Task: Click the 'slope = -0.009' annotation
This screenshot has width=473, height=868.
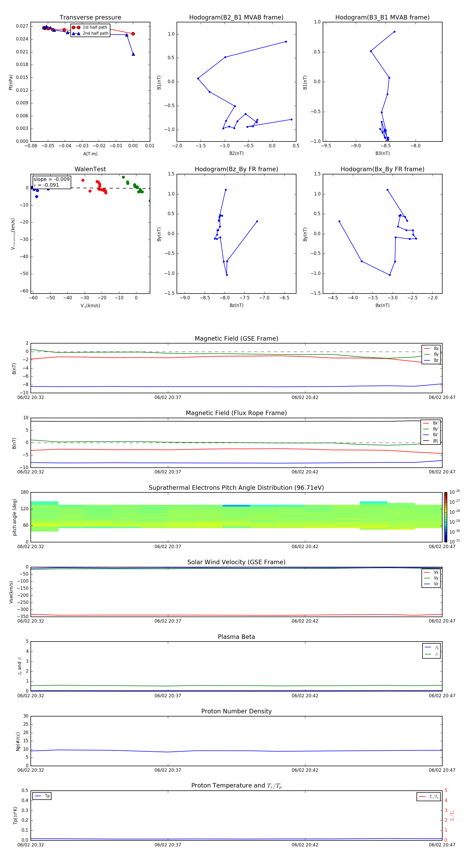Action: pos(52,179)
